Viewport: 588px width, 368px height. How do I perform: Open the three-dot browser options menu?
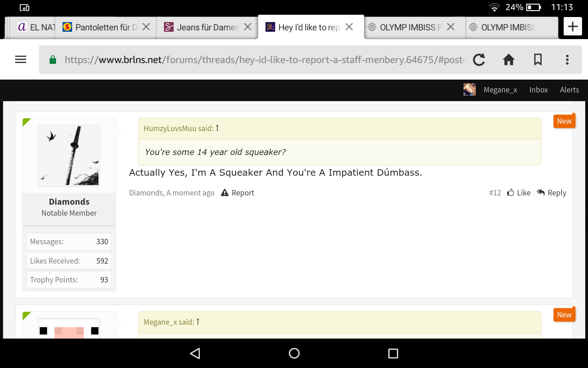pyautogui.click(x=567, y=59)
